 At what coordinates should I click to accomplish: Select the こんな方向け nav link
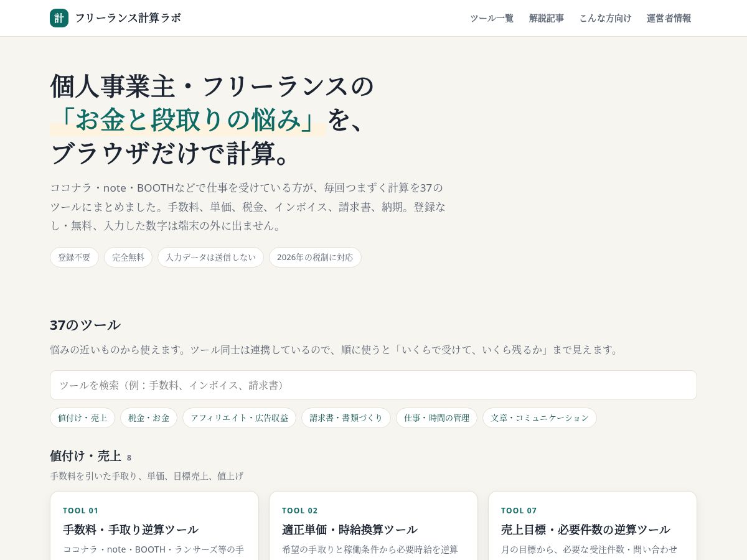[605, 18]
